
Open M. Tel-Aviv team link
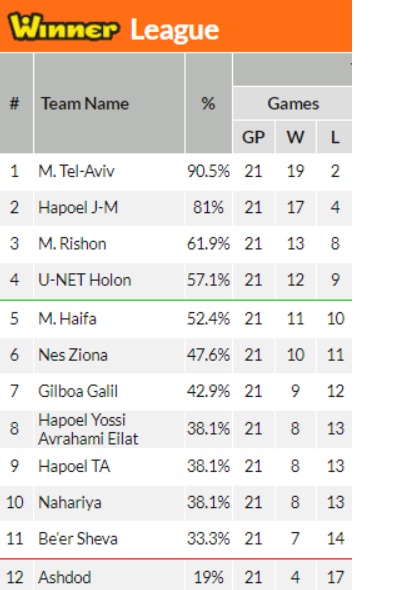pyautogui.click(x=76, y=171)
